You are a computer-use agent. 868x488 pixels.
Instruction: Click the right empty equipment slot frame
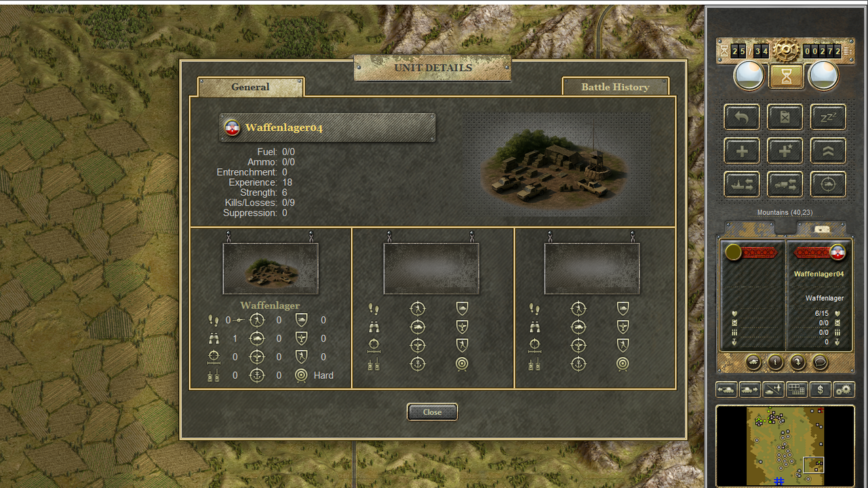(592, 268)
